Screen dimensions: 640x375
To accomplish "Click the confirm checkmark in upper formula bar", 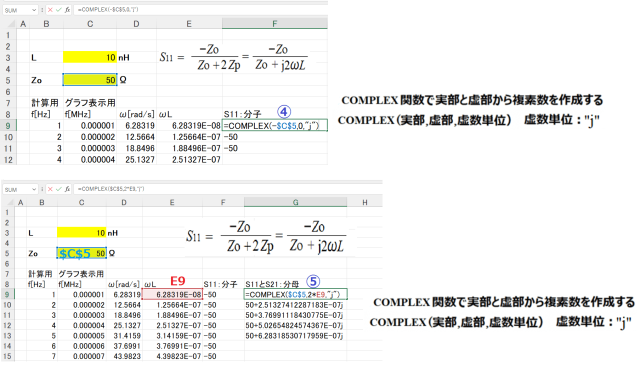I will (58, 10).
